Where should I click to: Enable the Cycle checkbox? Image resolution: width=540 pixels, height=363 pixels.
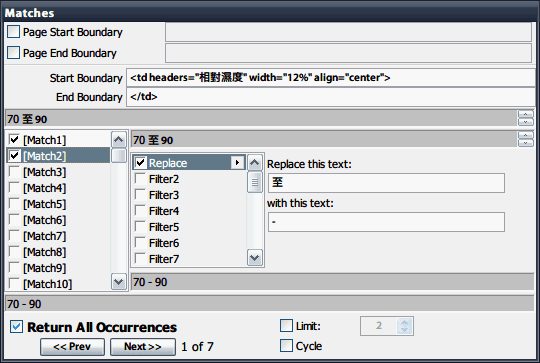click(x=286, y=345)
